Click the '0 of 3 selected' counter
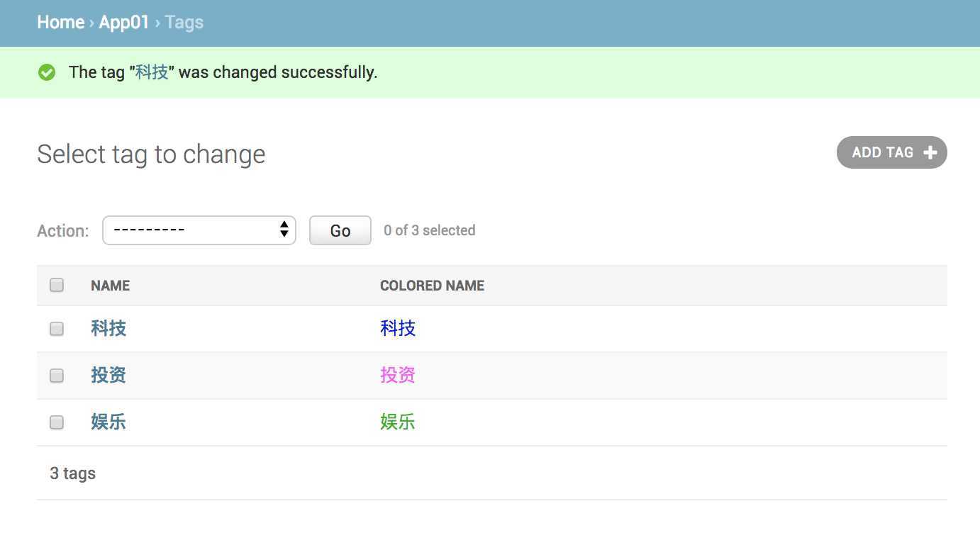Image resolution: width=980 pixels, height=540 pixels. [x=430, y=230]
